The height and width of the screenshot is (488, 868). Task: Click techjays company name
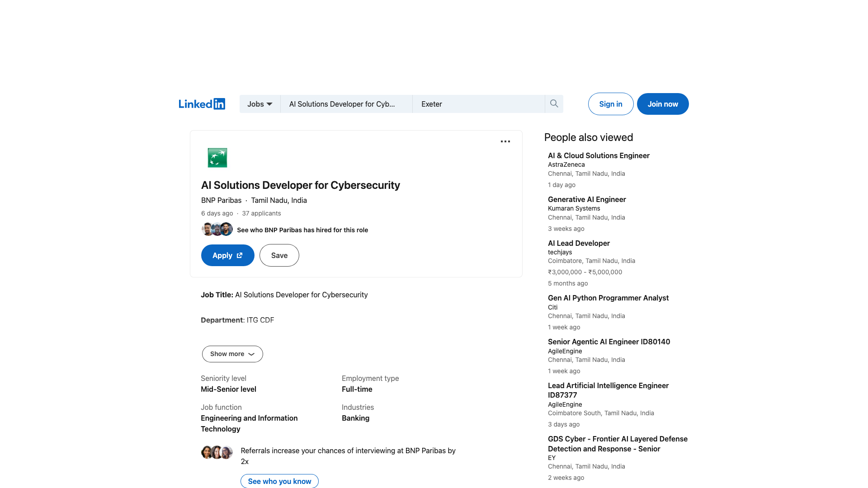560,252
